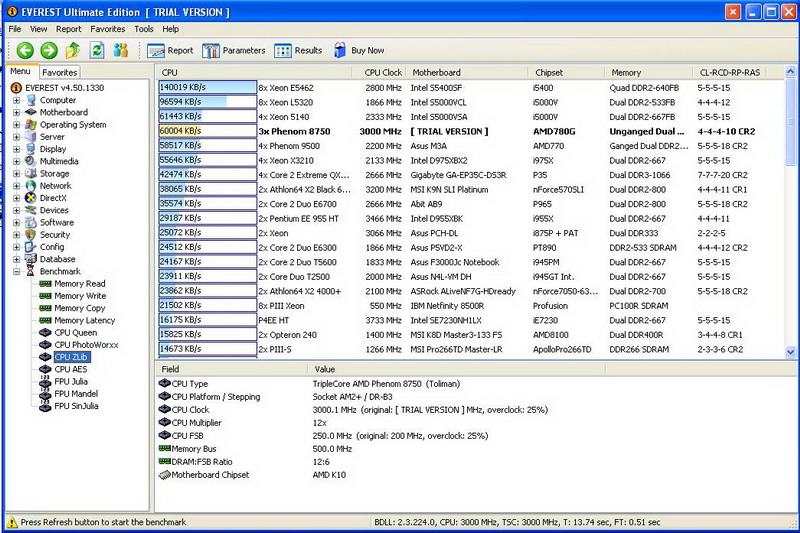Sort by Chipset column header

point(566,72)
